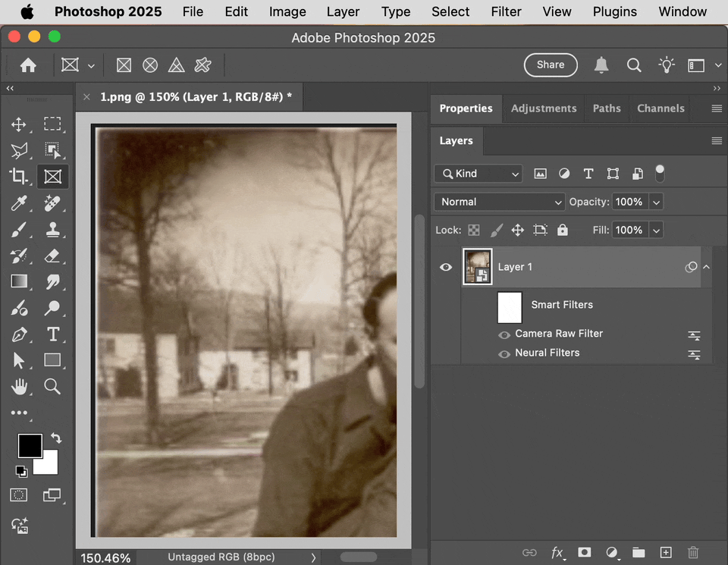
Task: Select the Eraser tool
Action: (52, 256)
